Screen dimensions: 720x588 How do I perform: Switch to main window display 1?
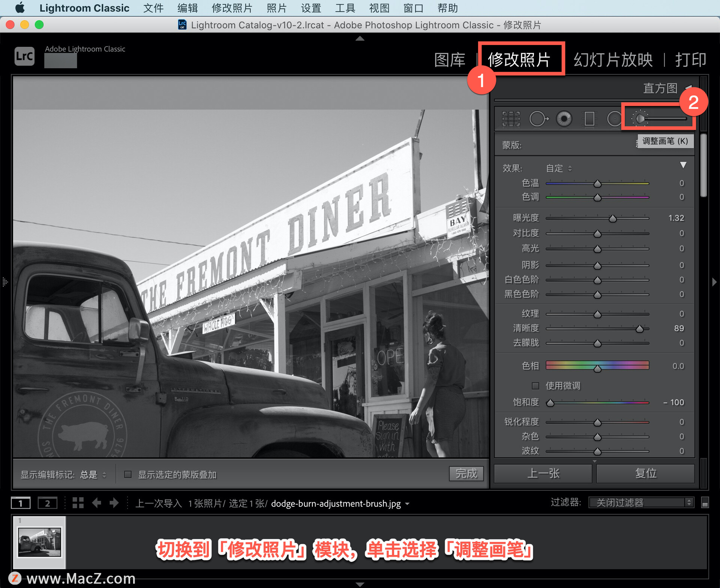click(x=20, y=503)
